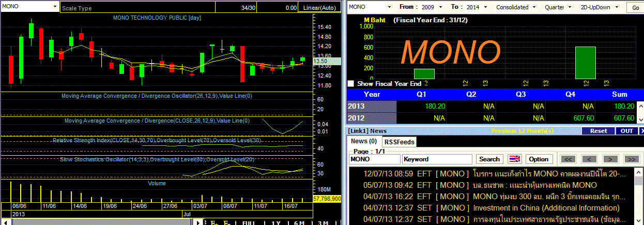
Task: Open the Investment in China news item
Action: pyautogui.click(x=492, y=208)
